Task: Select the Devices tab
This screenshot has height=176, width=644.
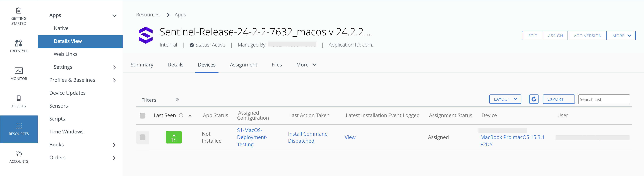Action: [206, 65]
